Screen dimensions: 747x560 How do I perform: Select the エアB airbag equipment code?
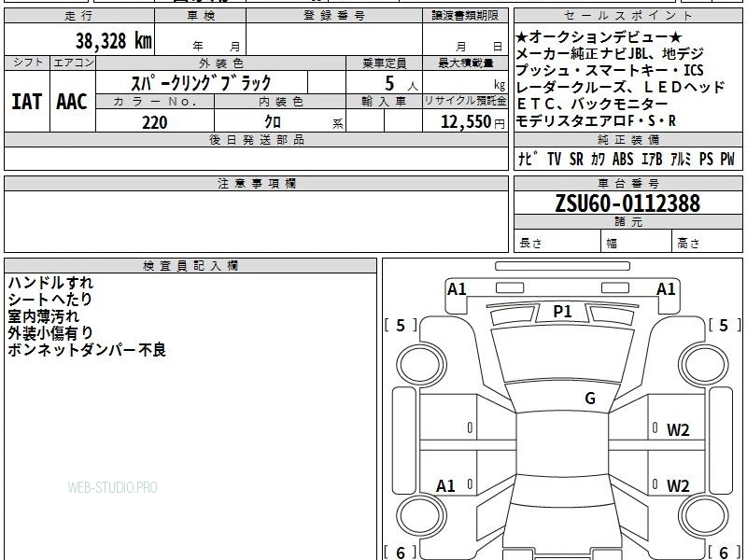tap(652, 159)
